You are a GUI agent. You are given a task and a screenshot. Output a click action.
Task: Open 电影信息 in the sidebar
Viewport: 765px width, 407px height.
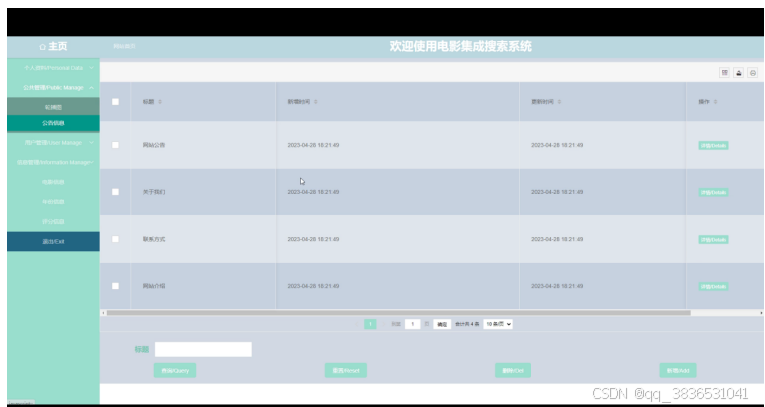pyautogui.click(x=53, y=182)
